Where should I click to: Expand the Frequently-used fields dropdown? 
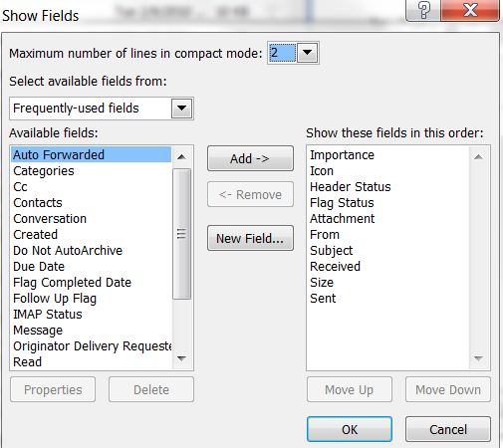coord(181,109)
